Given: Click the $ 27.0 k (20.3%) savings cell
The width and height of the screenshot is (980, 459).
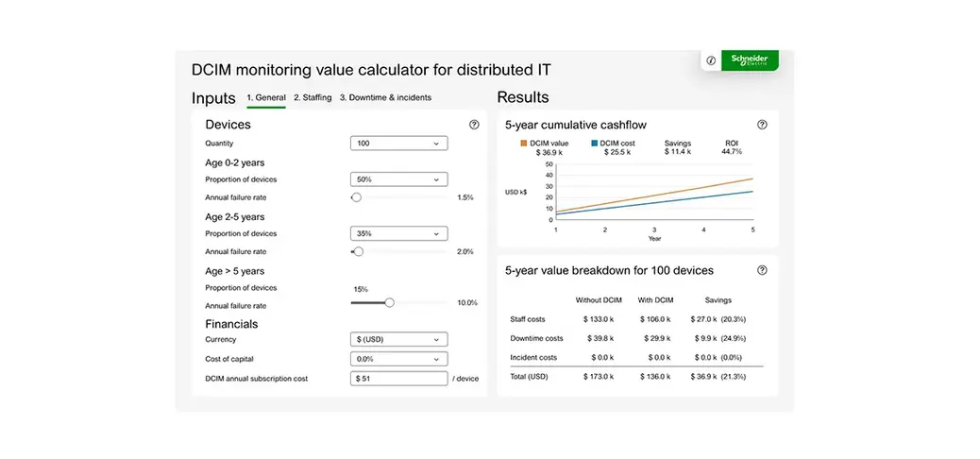Looking at the screenshot, I should (718, 319).
